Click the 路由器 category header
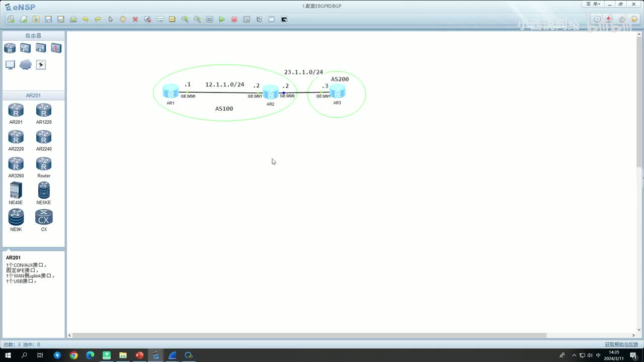 [33, 36]
